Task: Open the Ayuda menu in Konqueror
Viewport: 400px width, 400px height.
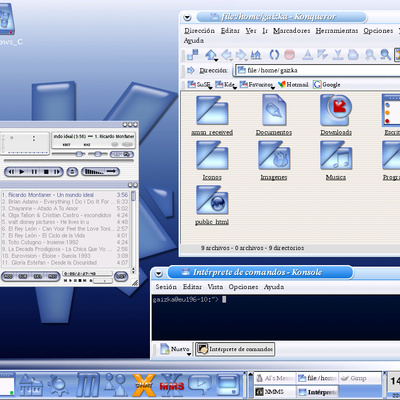Action: (x=194, y=41)
